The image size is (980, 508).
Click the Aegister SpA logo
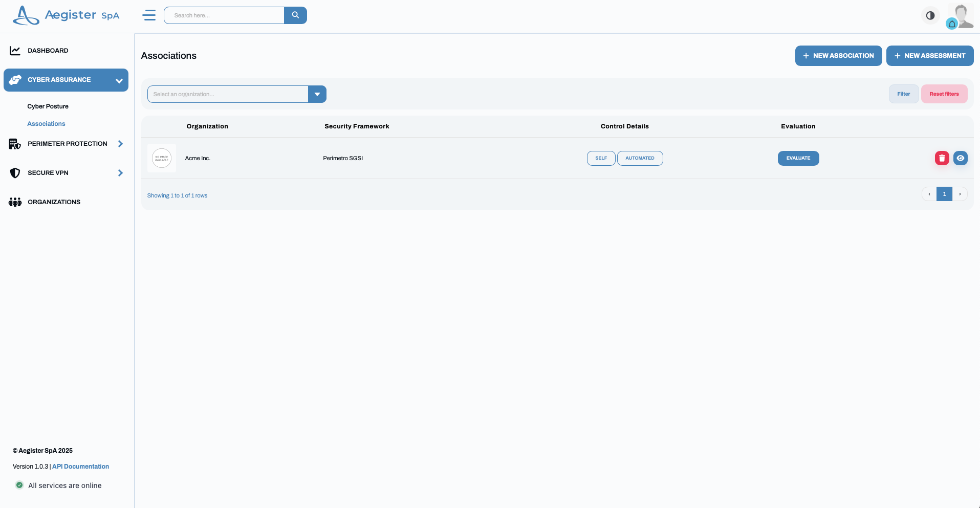coord(66,15)
